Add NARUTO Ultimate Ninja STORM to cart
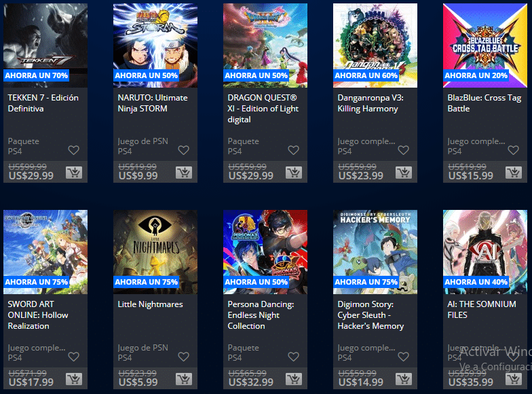The height and width of the screenshot is (394, 532). pos(184,173)
